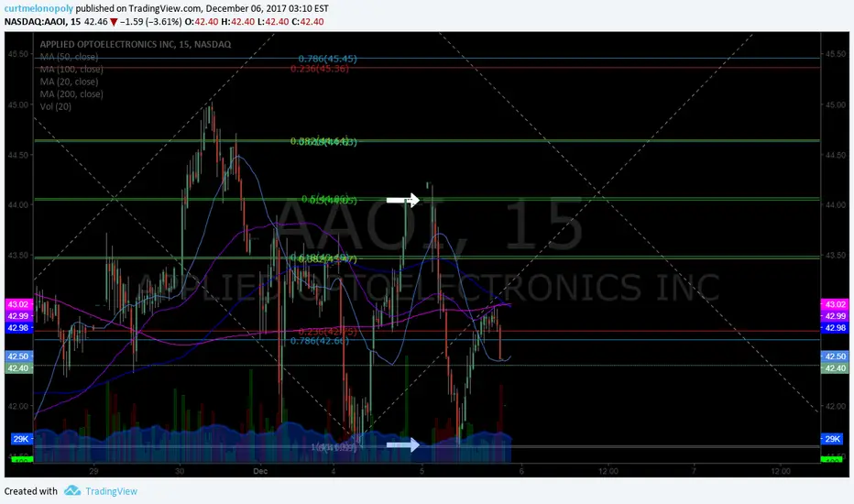Click the L:42.40 low value
Image resolution: width=854 pixels, height=504 pixels.
click(x=273, y=22)
